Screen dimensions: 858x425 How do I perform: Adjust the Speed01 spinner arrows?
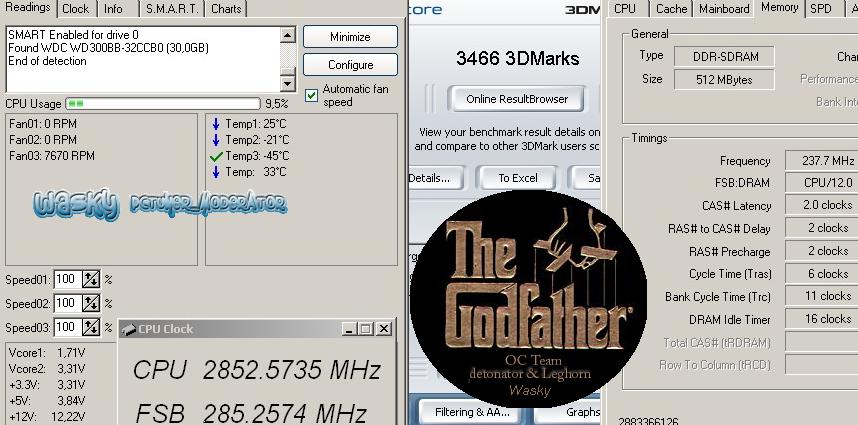(x=91, y=280)
